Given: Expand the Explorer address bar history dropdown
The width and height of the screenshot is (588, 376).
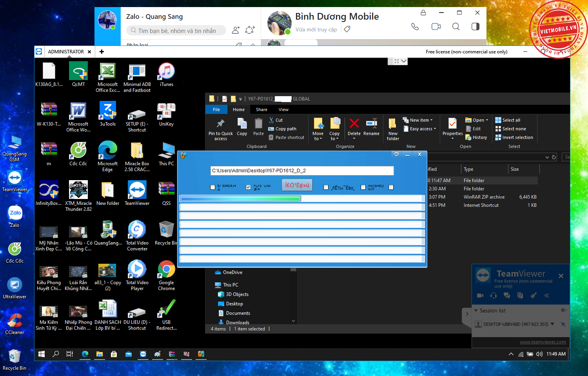Looking at the screenshot, I should [x=547, y=157].
